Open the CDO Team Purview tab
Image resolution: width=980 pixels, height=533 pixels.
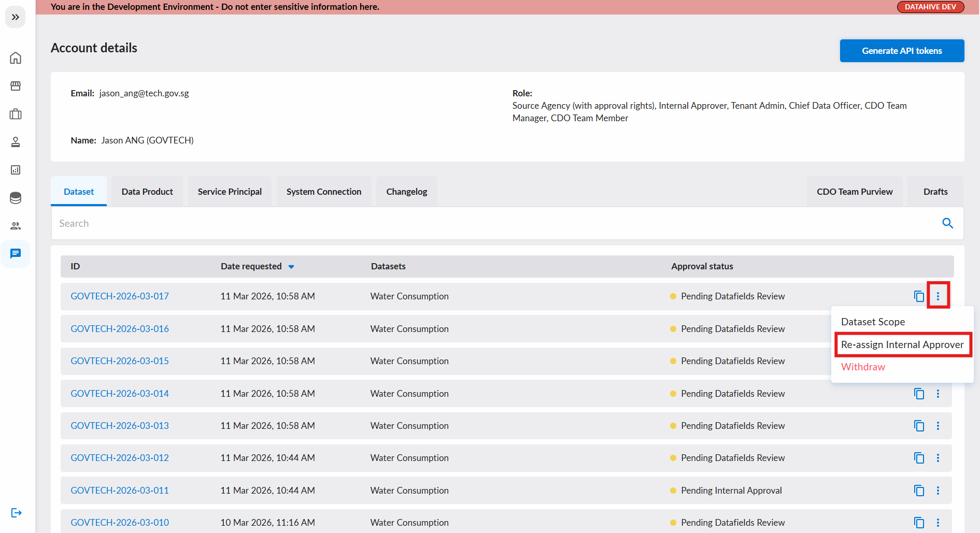coord(855,192)
